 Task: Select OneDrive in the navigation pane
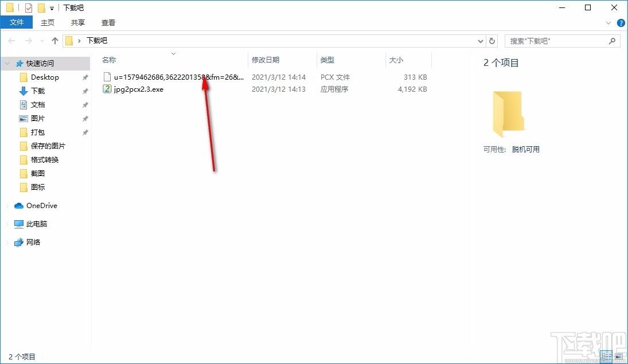42,205
